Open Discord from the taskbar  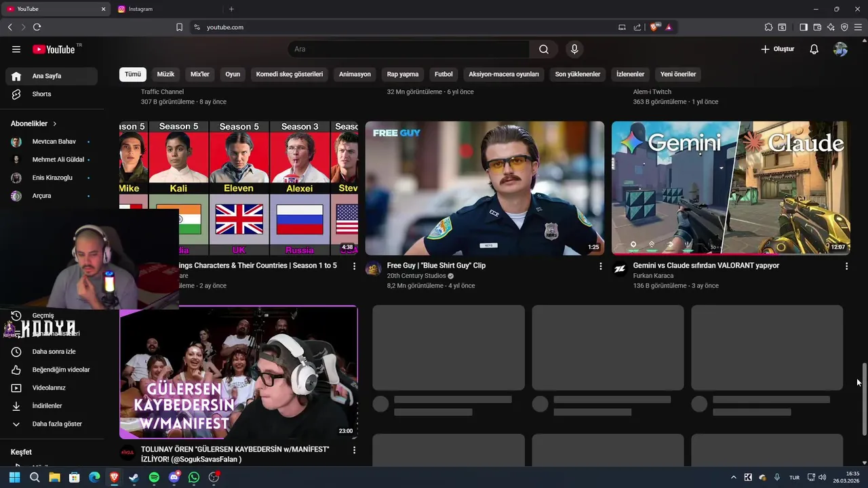(x=174, y=477)
